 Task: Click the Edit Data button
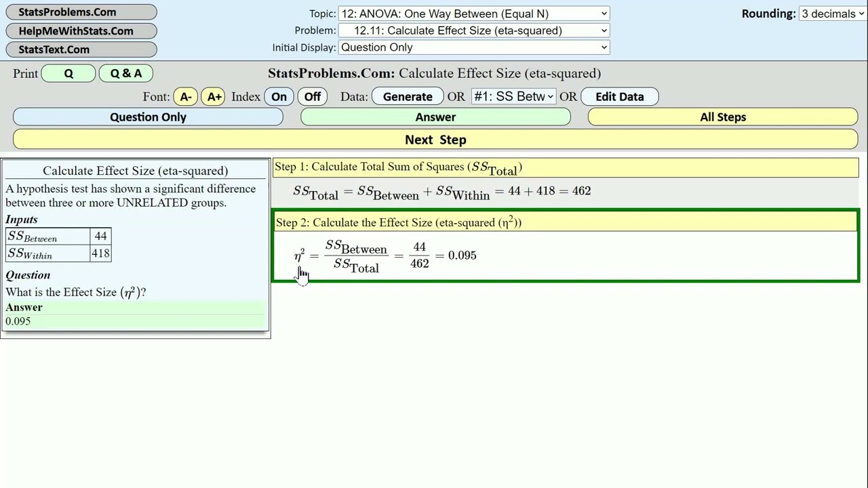click(x=619, y=97)
